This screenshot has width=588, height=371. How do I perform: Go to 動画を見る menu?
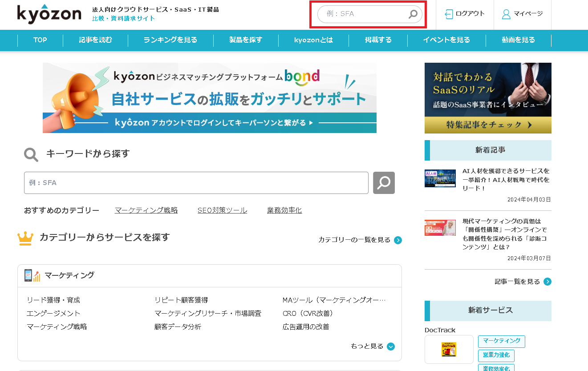point(519,40)
